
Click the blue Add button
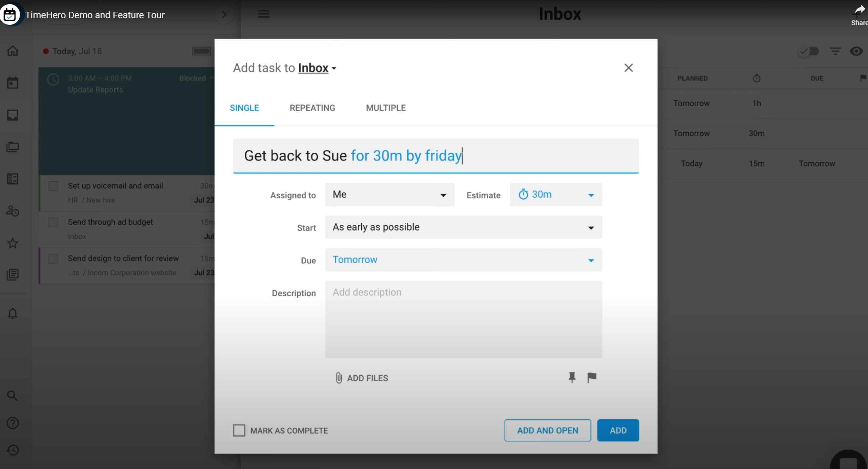pos(618,430)
